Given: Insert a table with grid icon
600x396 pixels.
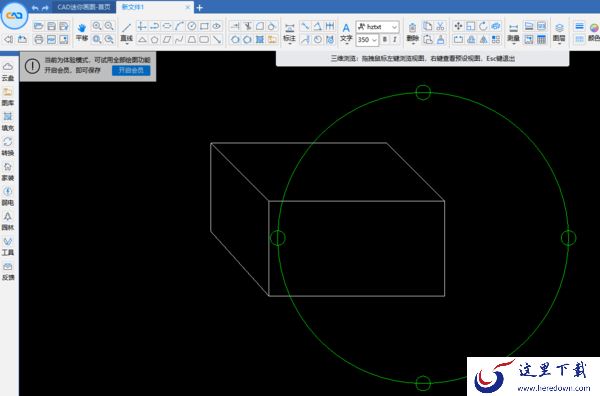Looking at the screenshot, I should (x=541, y=39).
